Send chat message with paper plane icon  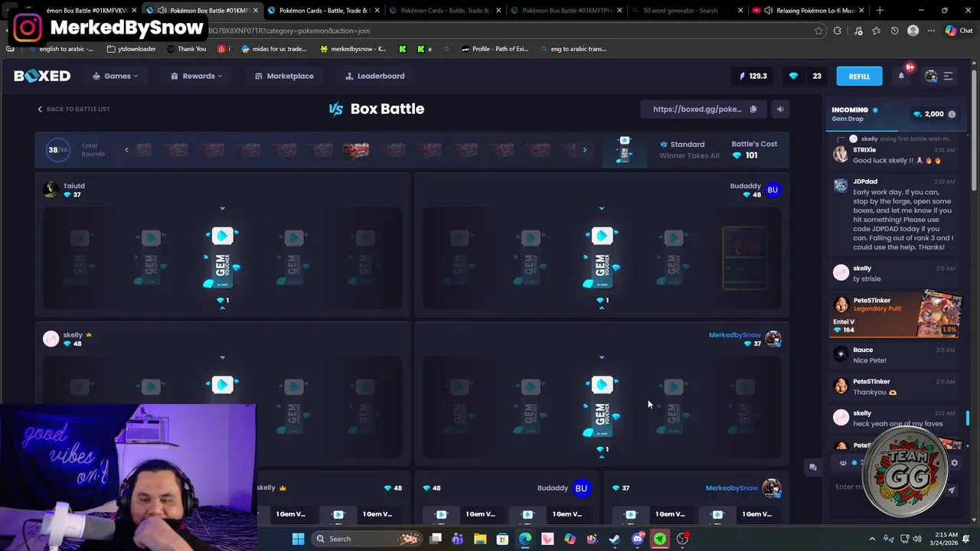pos(952,490)
